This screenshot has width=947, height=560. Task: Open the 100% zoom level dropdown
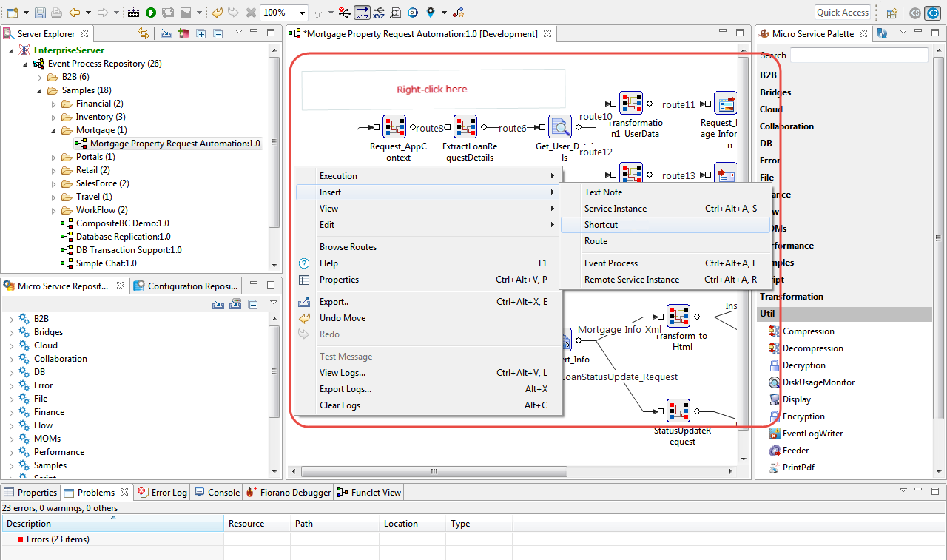point(302,13)
